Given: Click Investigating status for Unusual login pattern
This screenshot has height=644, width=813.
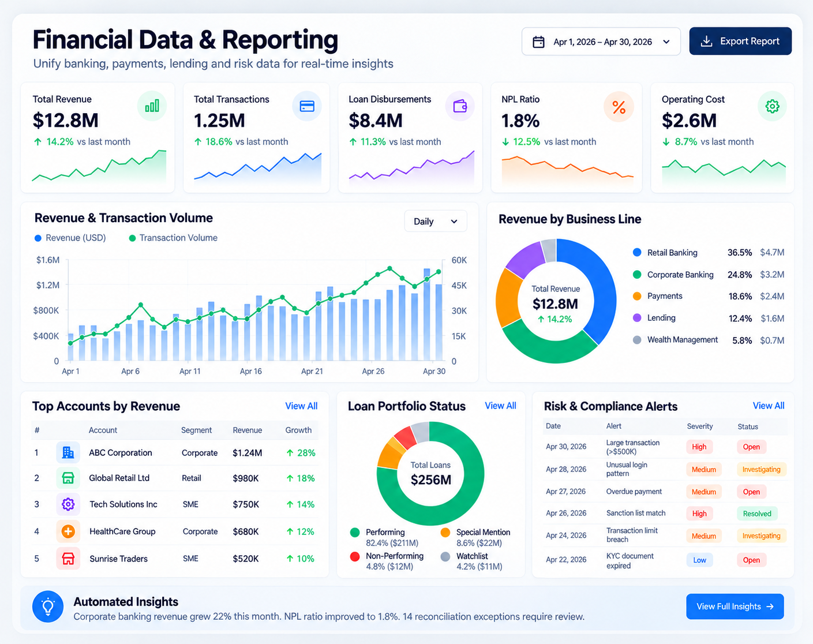Looking at the screenshot, I should click(x=761, y=469).
